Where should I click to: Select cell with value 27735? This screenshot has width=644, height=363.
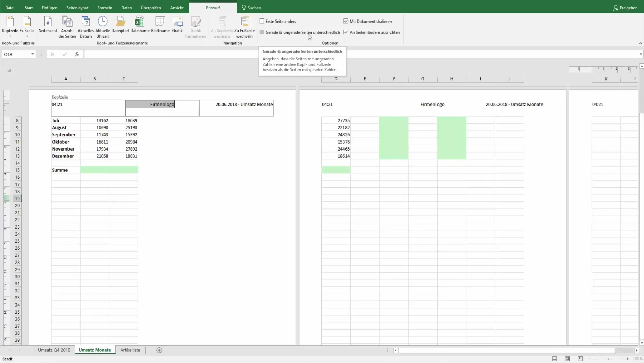coord(336,121)
